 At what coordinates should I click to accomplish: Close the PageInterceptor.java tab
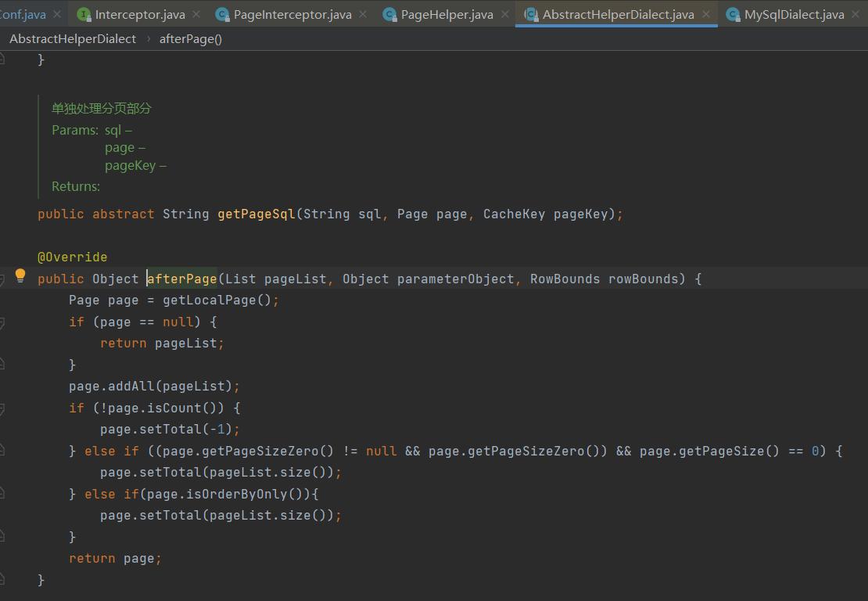362,14
